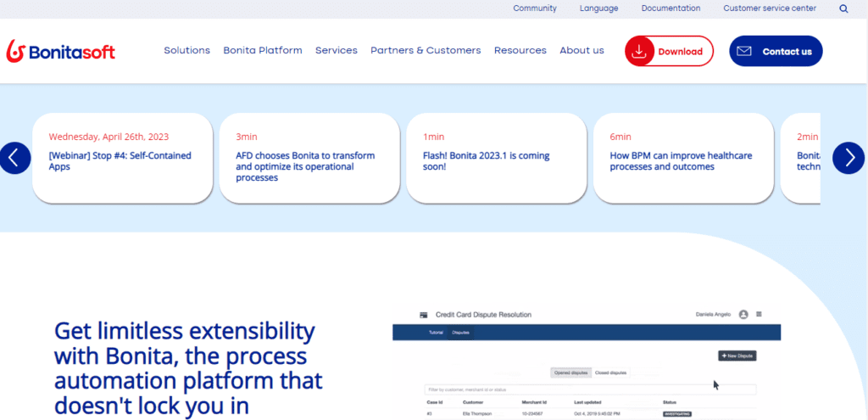Click the Last updated column header
The height and width of the screenshot is (420, 868).
point(588,402)
